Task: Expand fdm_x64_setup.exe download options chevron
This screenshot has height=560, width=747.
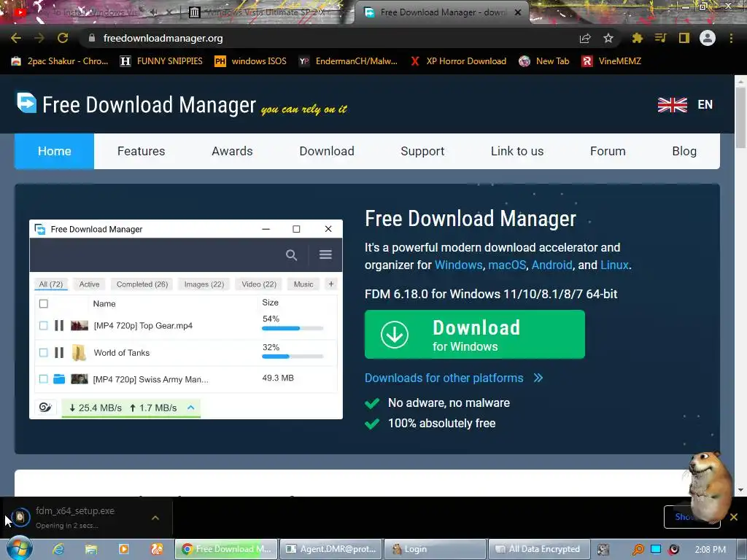Action: pyautogui.click(x=155, y=518)
